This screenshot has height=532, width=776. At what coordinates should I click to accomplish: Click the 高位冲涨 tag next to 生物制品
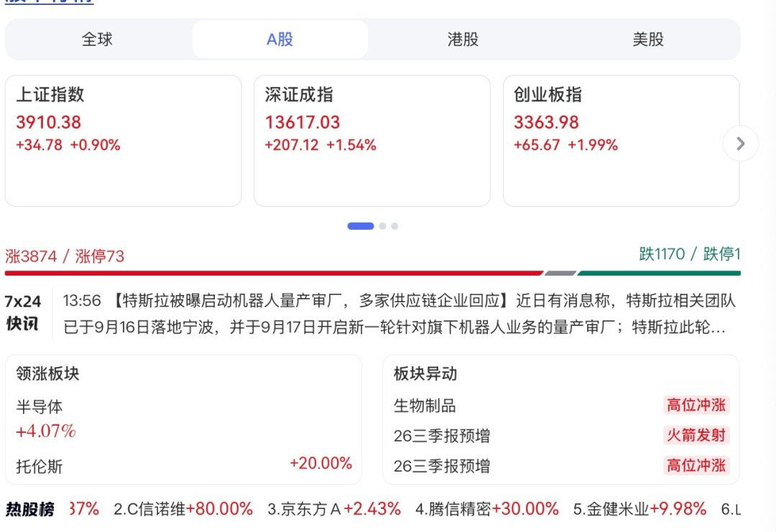click(696, 405)
